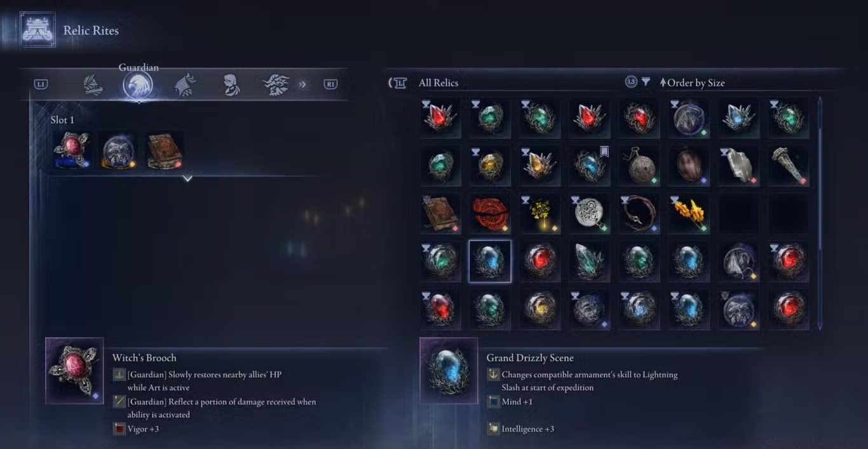The width and height of the screenshot is (868, 449).
Task: Open the relic filter funnel icon
Action: coord(646,82)
